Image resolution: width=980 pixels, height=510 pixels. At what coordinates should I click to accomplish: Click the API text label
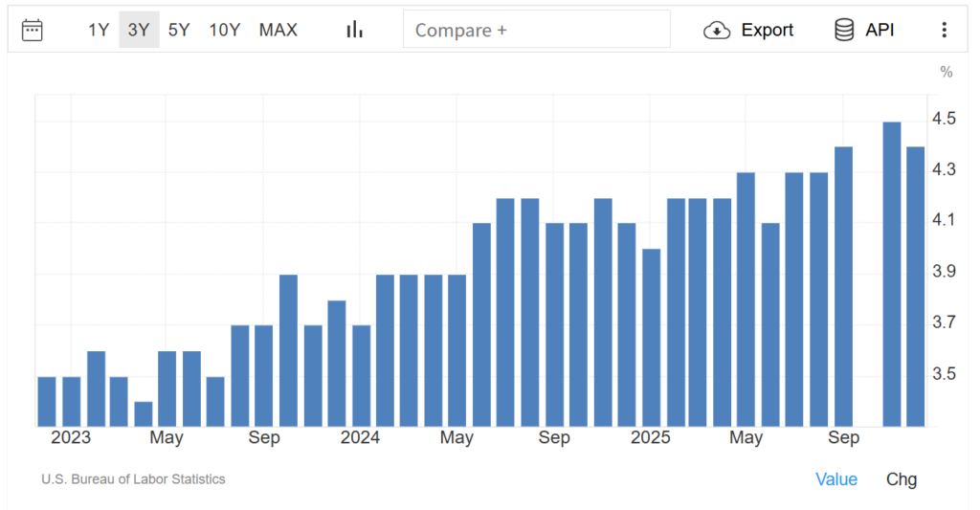880,31
